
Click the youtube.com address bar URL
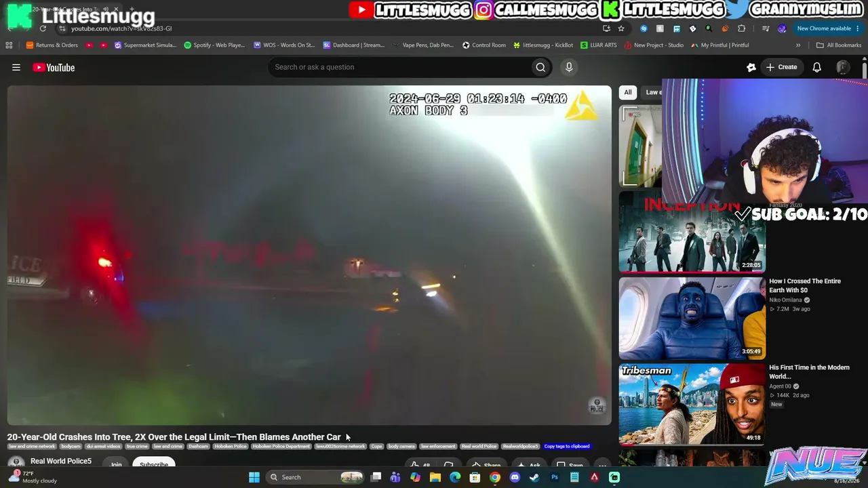pos(121,28)
